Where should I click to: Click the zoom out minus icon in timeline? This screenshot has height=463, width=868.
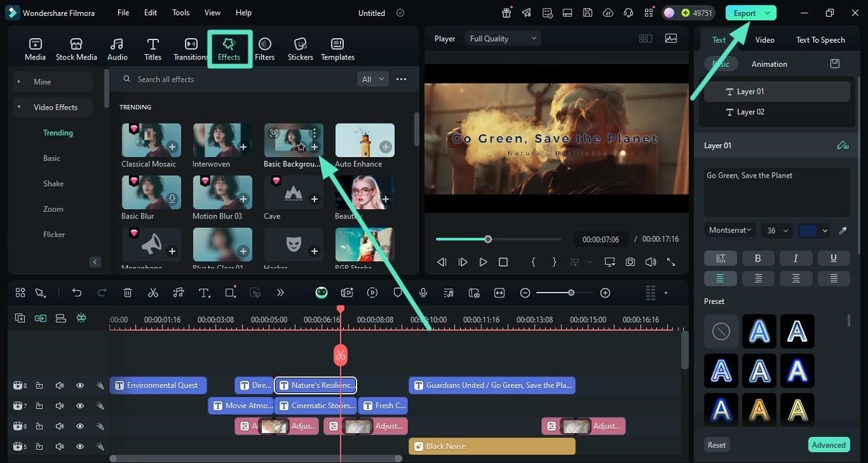coord(525,293)
